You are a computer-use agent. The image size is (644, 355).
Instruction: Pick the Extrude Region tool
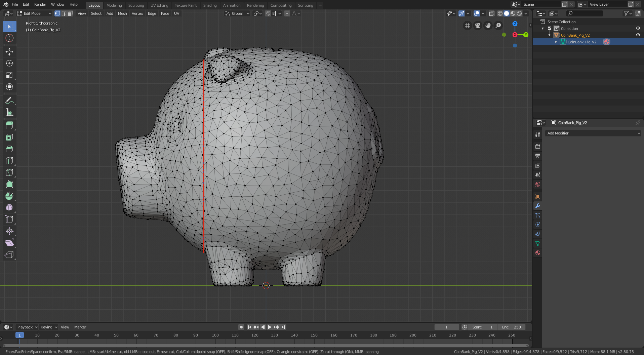(9, 125)
